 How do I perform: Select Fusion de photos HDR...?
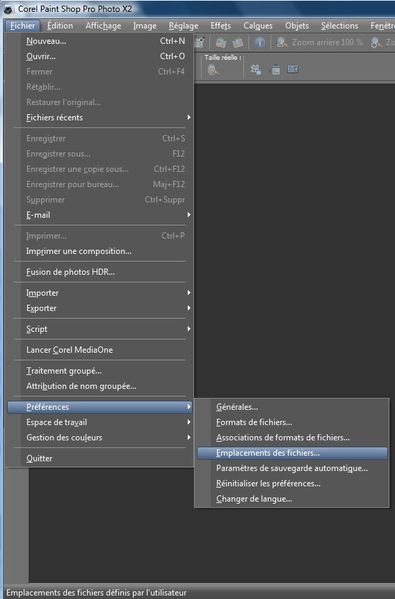(100, 272)
